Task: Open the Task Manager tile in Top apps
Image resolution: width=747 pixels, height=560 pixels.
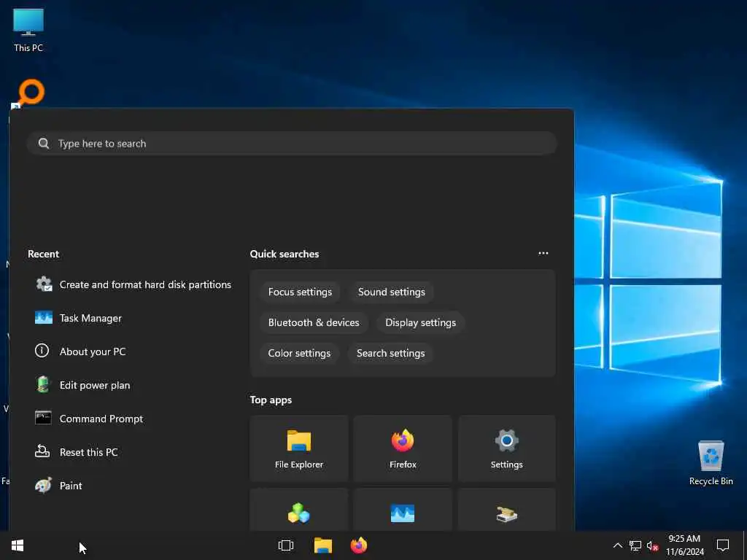Action: [x=403, y=510]
